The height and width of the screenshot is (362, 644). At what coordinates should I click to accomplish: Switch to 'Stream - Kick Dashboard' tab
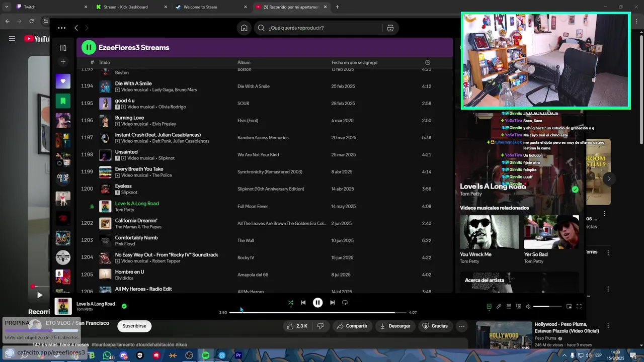tap(132, 7)
